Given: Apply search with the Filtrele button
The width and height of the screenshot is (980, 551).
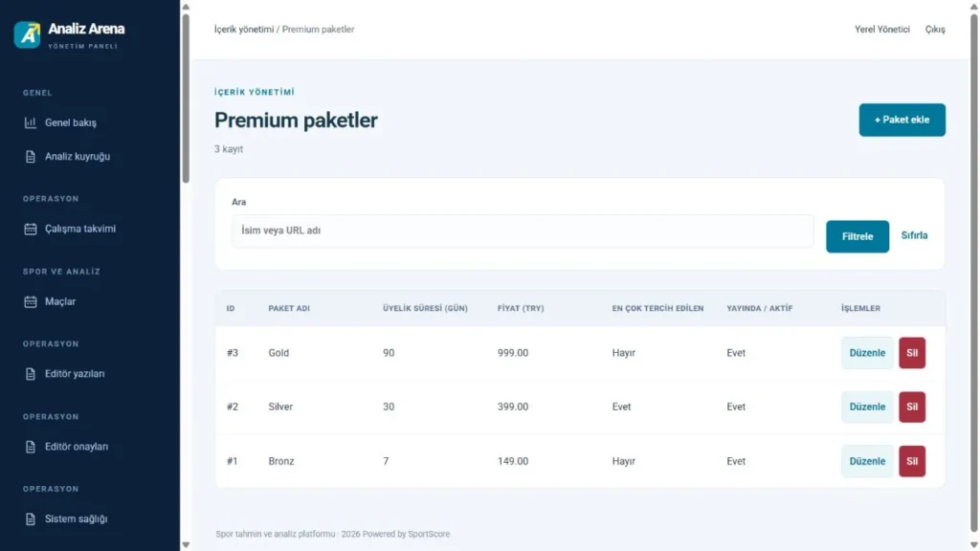Looking at the screenshot, I should 857,236.
